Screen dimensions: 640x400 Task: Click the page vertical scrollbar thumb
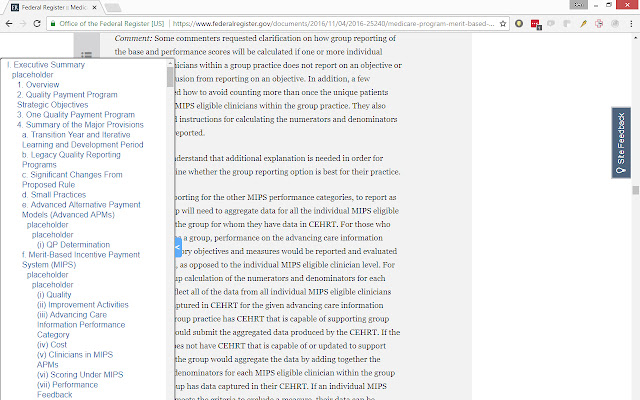(x=636, y=190)
